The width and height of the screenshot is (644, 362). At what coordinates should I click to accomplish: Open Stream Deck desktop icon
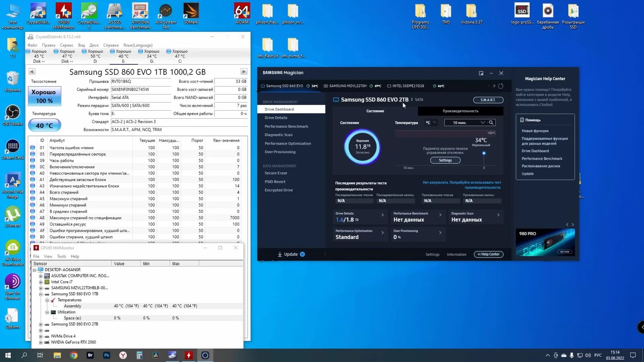click(12, 149)
